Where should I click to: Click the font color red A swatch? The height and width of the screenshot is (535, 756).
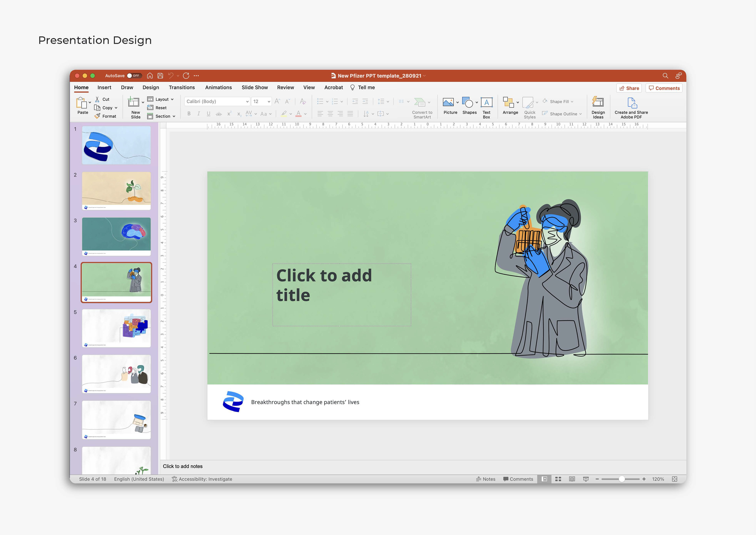click(298, 114)
